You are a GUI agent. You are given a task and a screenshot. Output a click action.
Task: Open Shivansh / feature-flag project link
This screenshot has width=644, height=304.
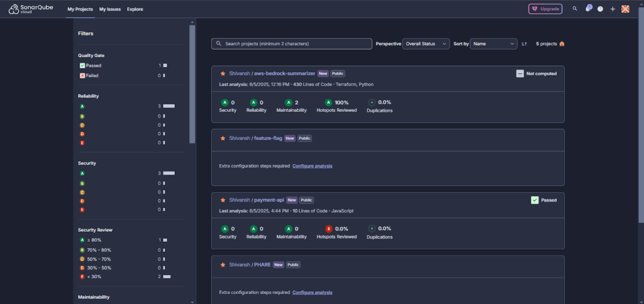(x=255, y=138)
